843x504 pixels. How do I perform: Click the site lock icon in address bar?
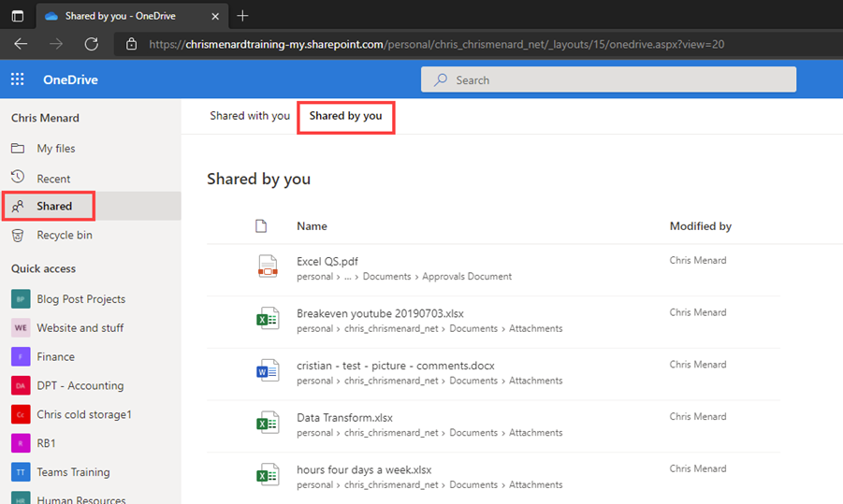click(131, 44)
